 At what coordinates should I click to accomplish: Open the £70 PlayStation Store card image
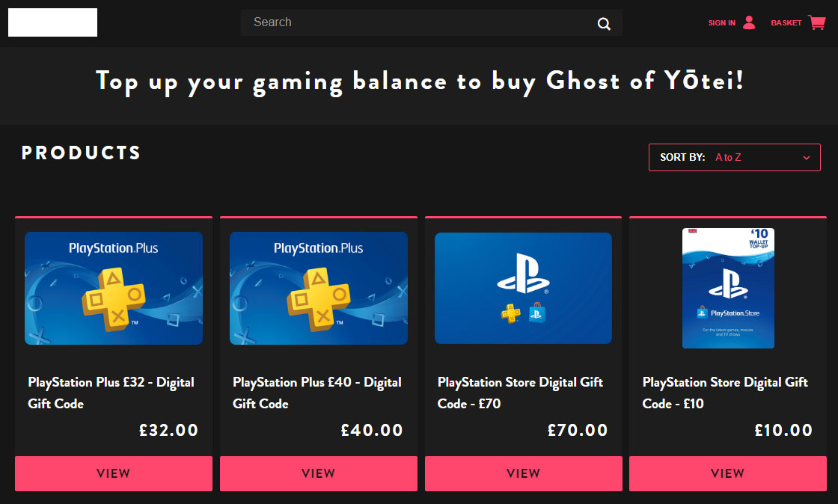523,288
